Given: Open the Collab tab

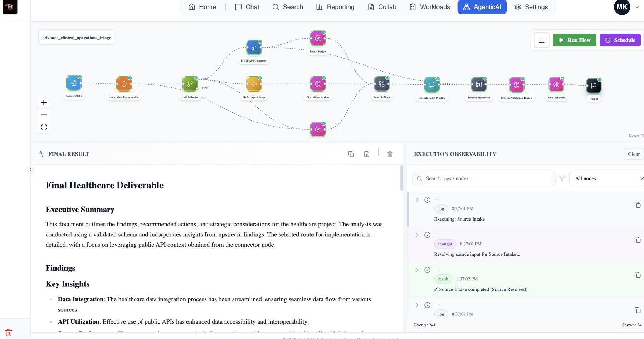Looking at the screenshot, I should click(382, 7).
